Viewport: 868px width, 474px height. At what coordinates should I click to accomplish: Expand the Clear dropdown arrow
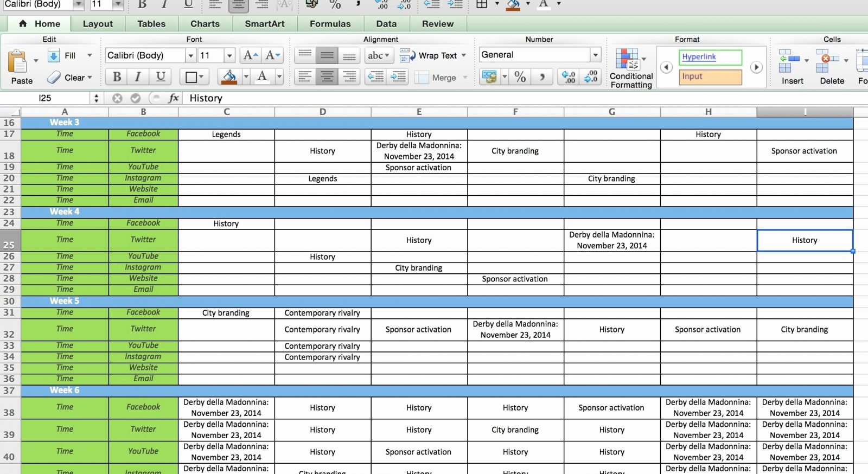coord(90,78)
